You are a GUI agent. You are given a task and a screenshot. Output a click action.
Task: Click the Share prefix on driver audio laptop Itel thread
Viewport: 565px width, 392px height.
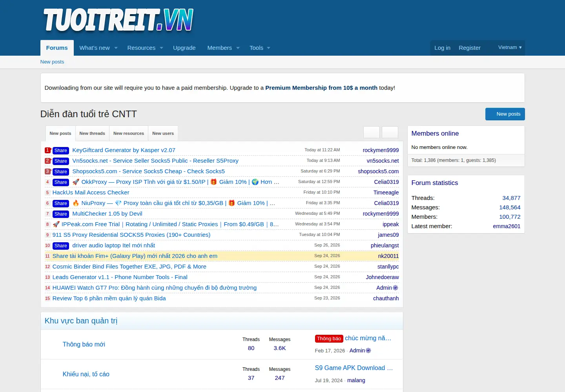pyautogui.click(x=61, y=246)
